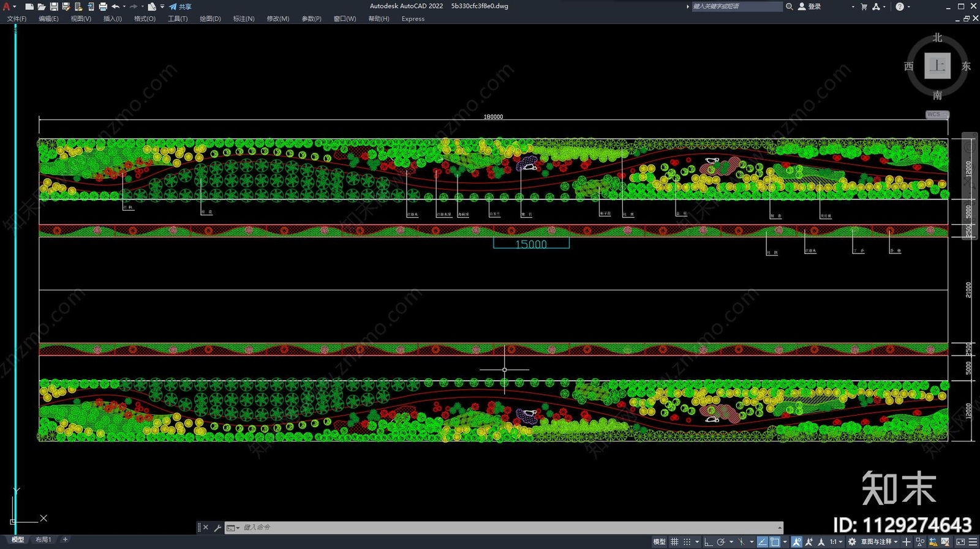Screen dimensions: 980x549
Task: Save the drawing with the floppy icon
Action: coord(54,7)
